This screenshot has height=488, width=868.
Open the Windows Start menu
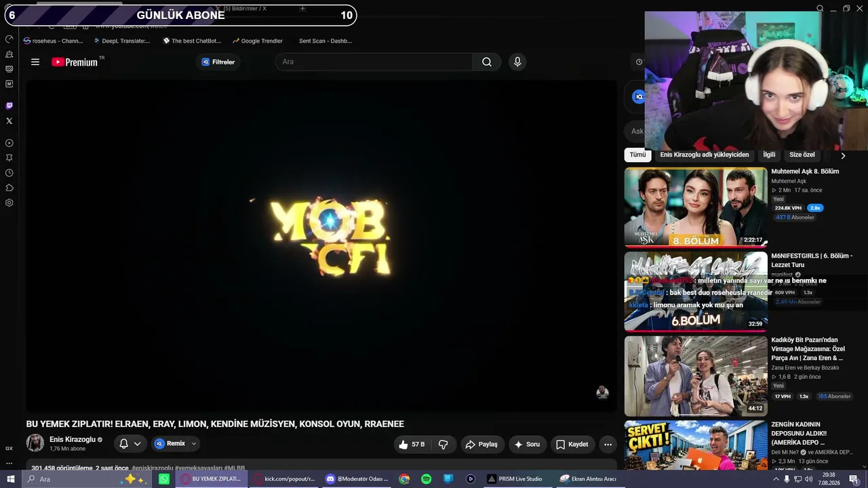coord(11,479)
